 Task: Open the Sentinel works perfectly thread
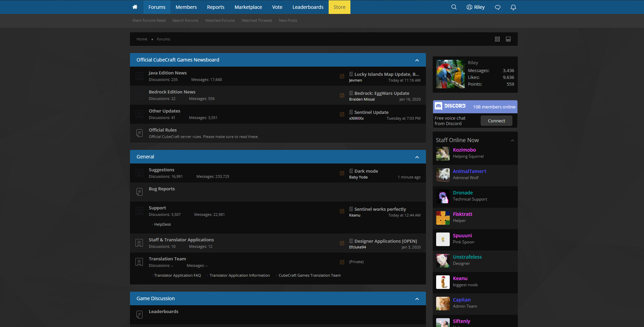tap(380, 209)
